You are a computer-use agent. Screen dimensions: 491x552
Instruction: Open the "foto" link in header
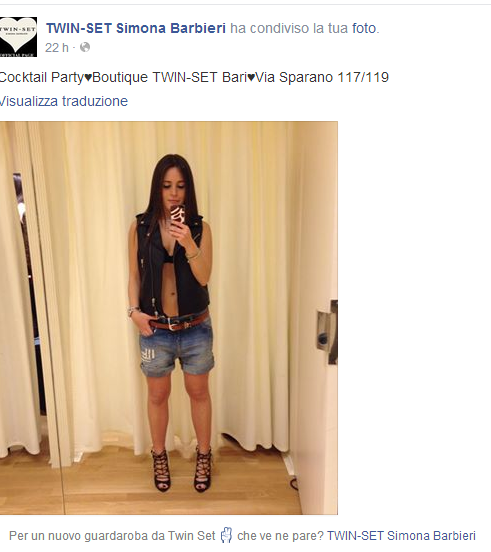tap(364, 28)
